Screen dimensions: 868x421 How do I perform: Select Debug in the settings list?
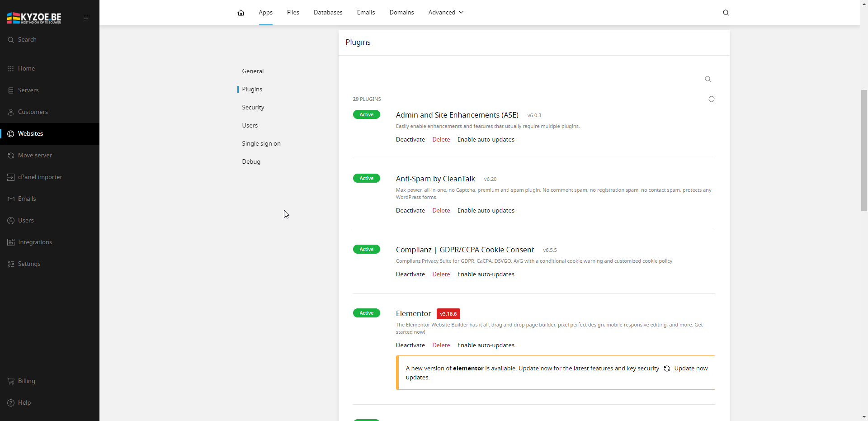point(251,161)
